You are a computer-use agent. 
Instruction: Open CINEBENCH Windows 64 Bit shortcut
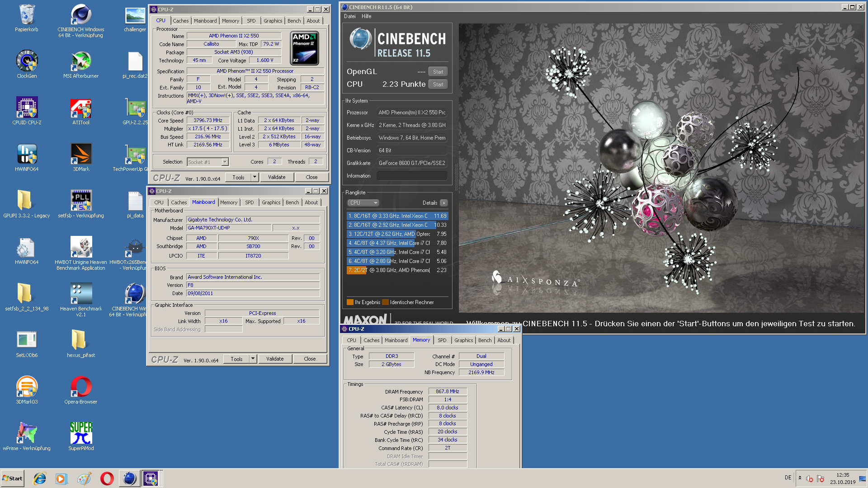pyautogui.click(x=81, y=21)
